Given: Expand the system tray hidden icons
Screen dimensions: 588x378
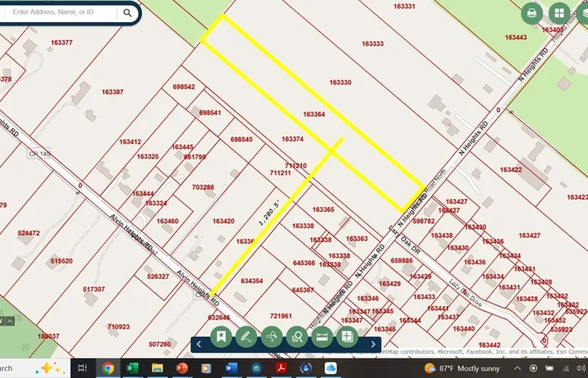Looking at the screenshot, I should point(517,368).
